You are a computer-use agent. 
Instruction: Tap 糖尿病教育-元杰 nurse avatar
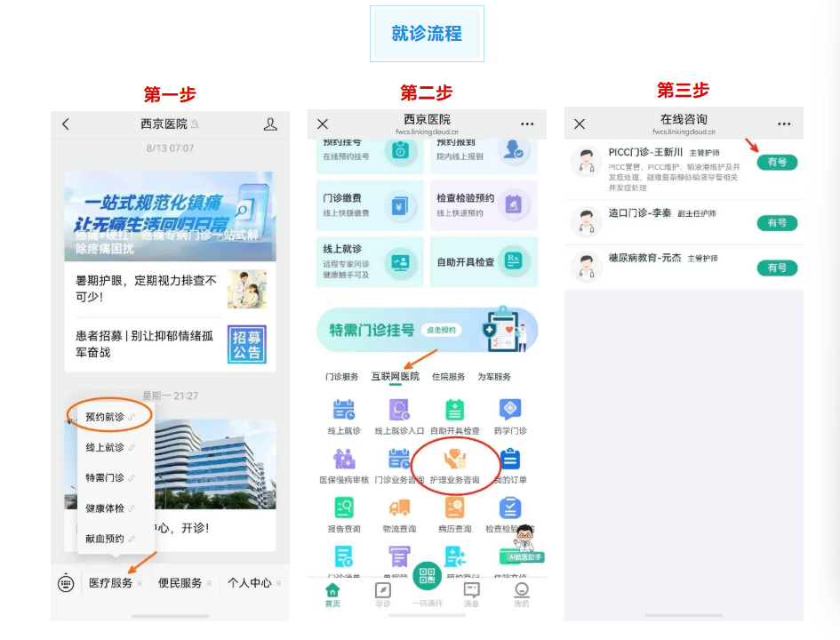pos(586,267)
